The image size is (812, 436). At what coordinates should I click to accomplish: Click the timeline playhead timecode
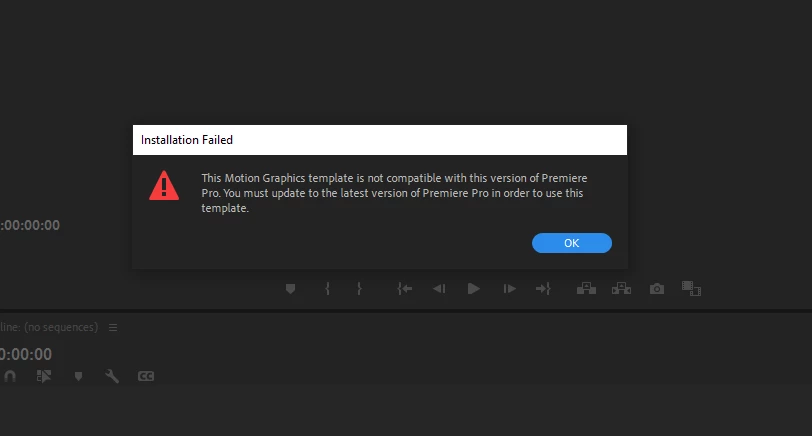click(26, 355)
